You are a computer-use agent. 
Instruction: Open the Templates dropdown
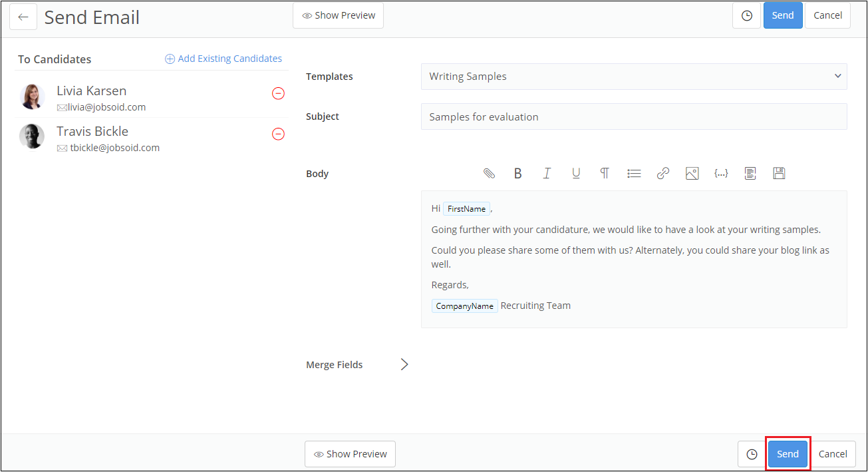pyautogui.click(x=634, y=77)
